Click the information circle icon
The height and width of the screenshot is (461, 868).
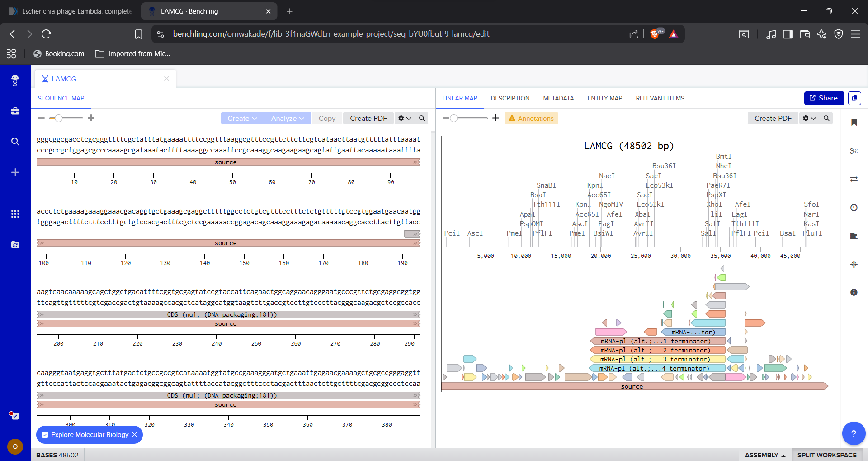854,292
